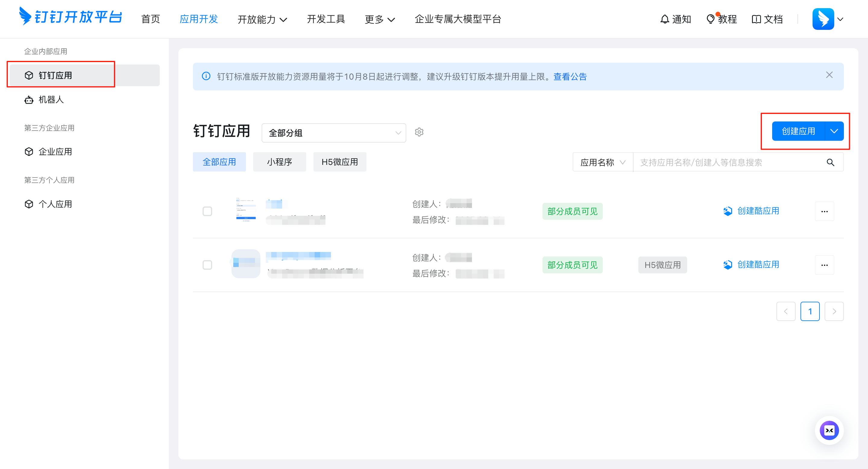
Task: Switch to the 小程序 tab
Action: (279, 162)
